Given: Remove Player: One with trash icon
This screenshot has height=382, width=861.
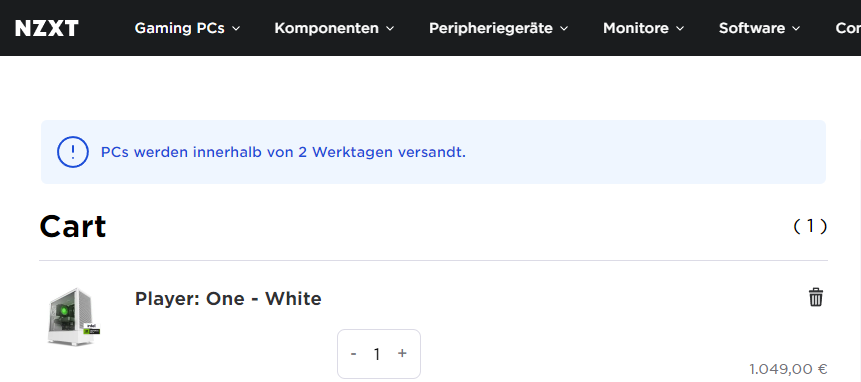Looking at the screenshot, I should (815, 297).
